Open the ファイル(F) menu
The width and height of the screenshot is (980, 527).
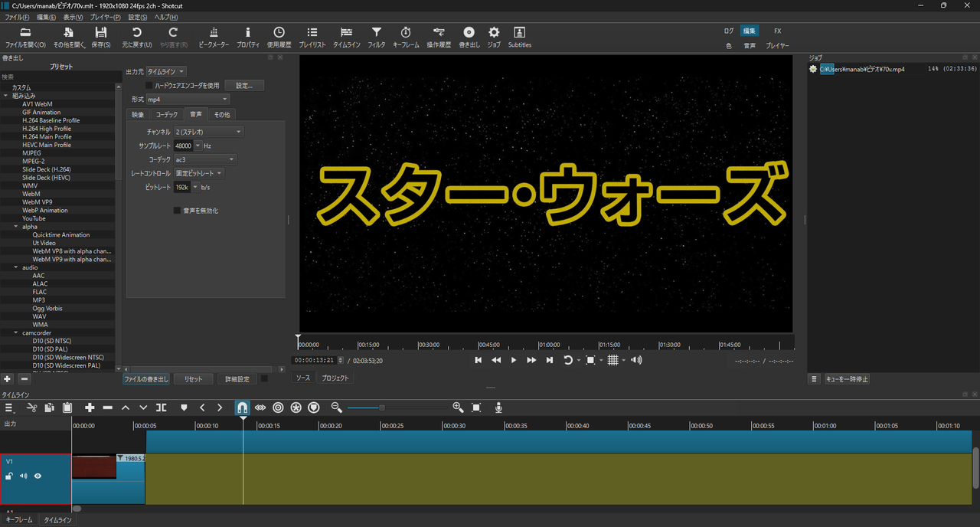[x=17, y=17]
